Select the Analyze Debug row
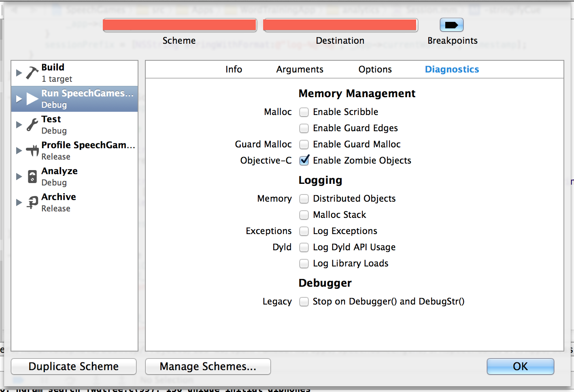Viewport: 574px width, 392px height. coord(74,177)
